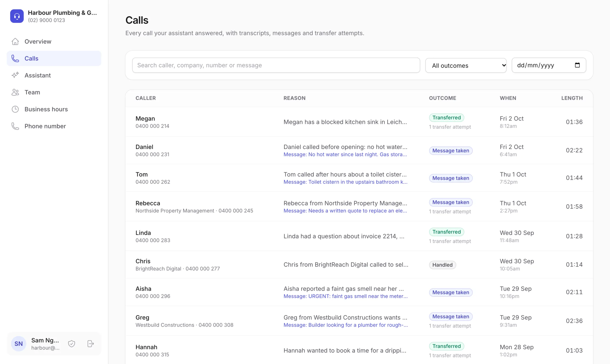The height and width of the screenshot is (364, 610).
Task: Focus the search caller input field
Action: [x=276, y=65]
